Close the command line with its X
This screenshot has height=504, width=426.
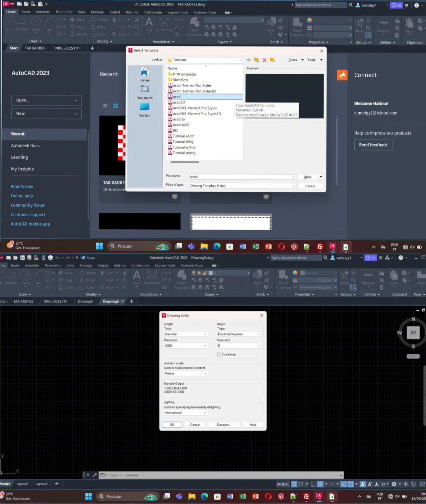coord(88,475)
